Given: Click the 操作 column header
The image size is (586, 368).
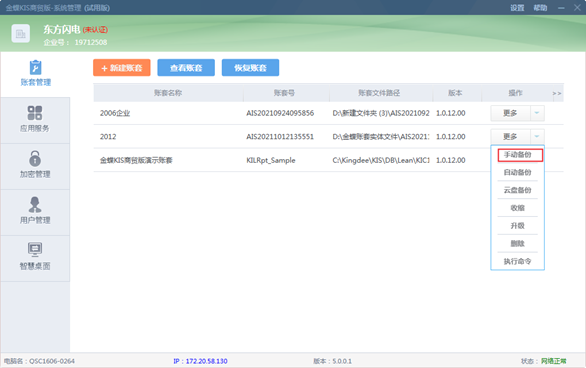Looking at the screenshot, I should 515,93.
